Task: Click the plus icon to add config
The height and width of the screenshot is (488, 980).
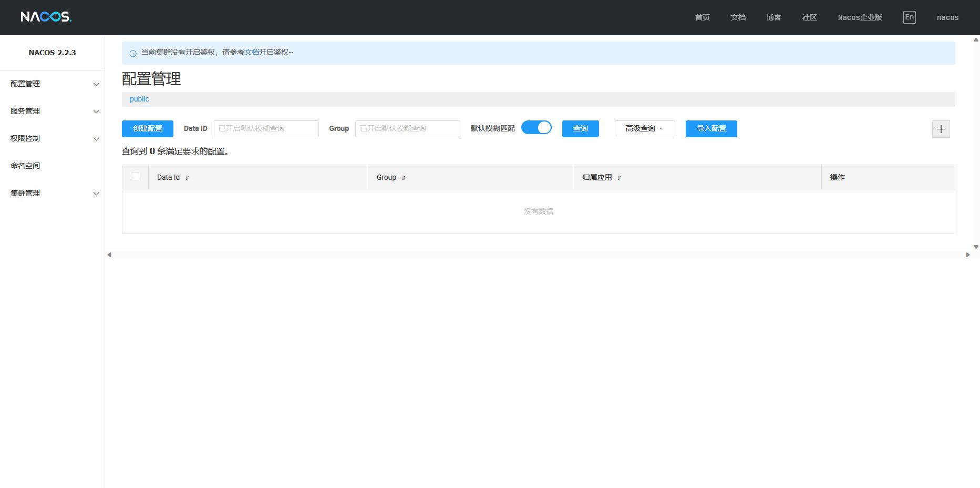Action: 941,129
